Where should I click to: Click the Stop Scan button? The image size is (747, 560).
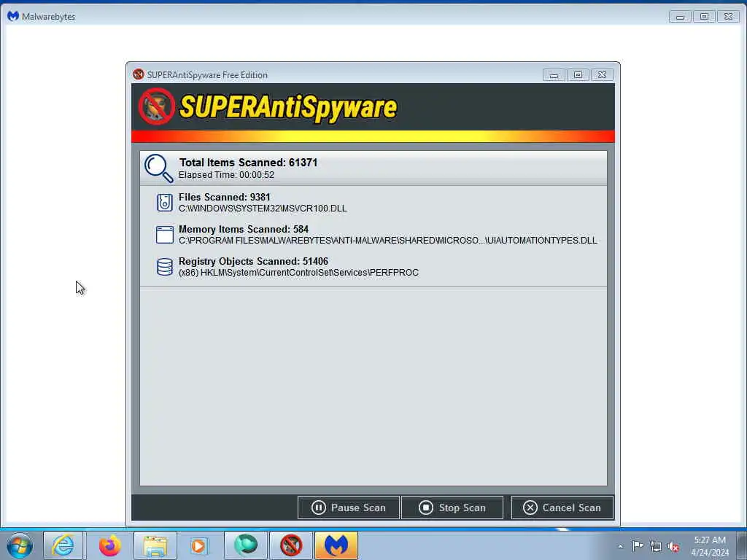(x=452, y=507)
